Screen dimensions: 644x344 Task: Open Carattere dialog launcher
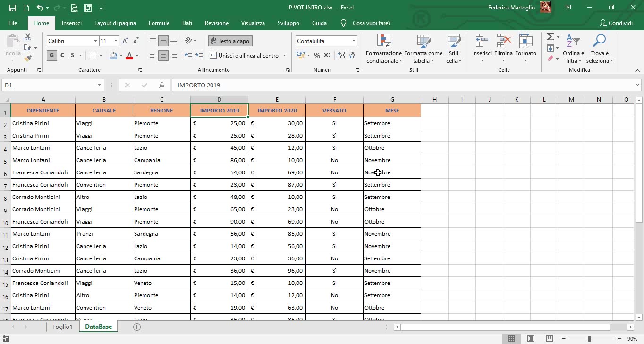[x=140, y=70]
